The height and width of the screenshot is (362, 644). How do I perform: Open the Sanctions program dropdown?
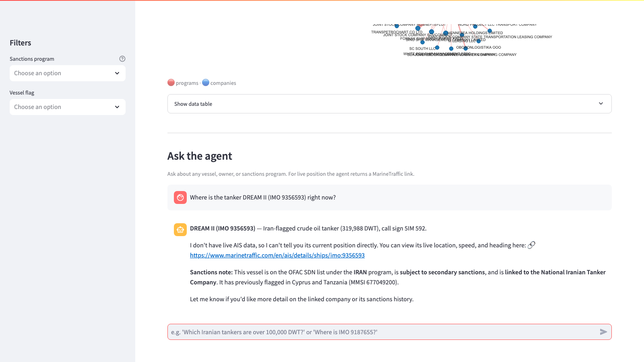(x=68, y=73)
